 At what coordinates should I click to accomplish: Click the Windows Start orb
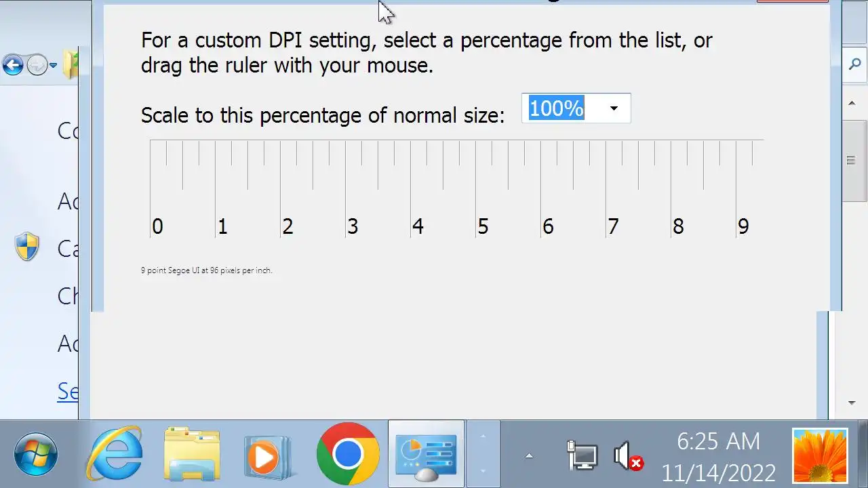(x=36, y=455)
